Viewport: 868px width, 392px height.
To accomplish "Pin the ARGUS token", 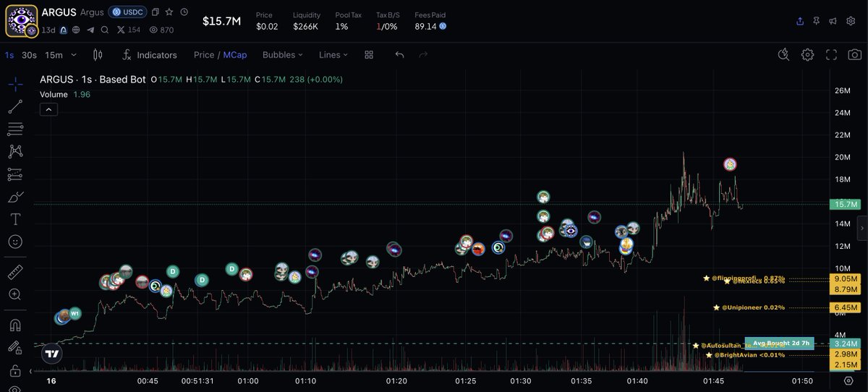I will [x=817, y=21].
